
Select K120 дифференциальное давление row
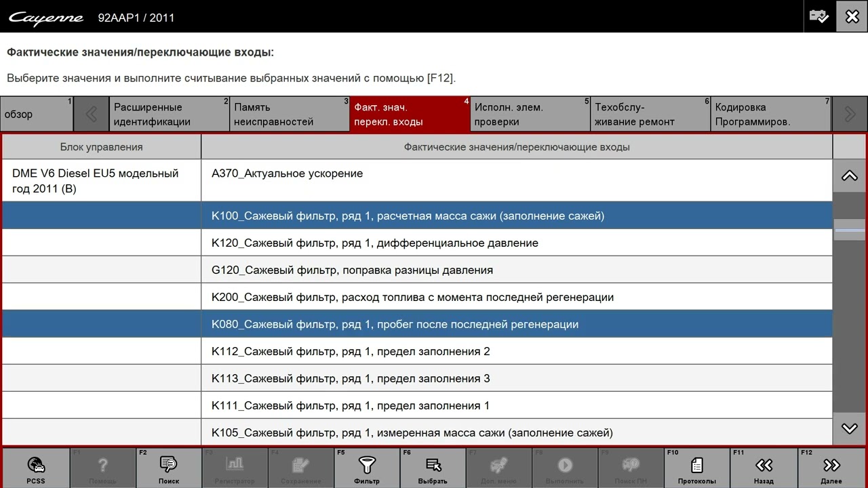tap(517, 243)
